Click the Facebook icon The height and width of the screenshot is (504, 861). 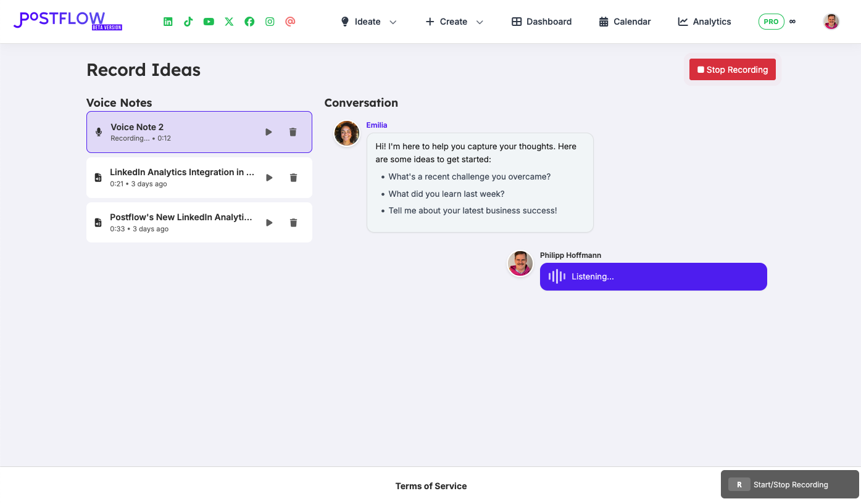pyautogui.click(x=249, y=21)
